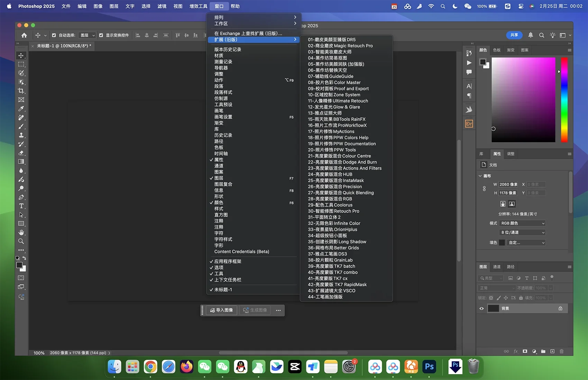Click the 填色 color swatch
This screenshot has width=588, height=380.
coord(502,243)
